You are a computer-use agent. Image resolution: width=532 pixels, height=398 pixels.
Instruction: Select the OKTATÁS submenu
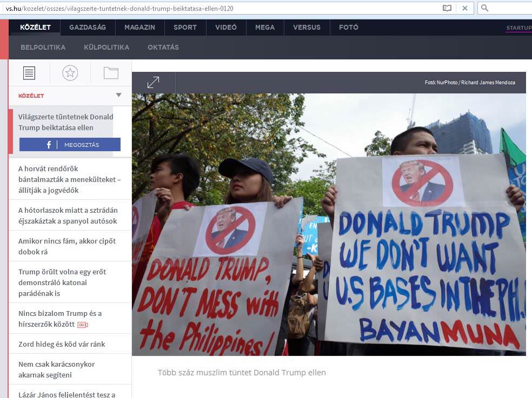click(x=163, y=48)
